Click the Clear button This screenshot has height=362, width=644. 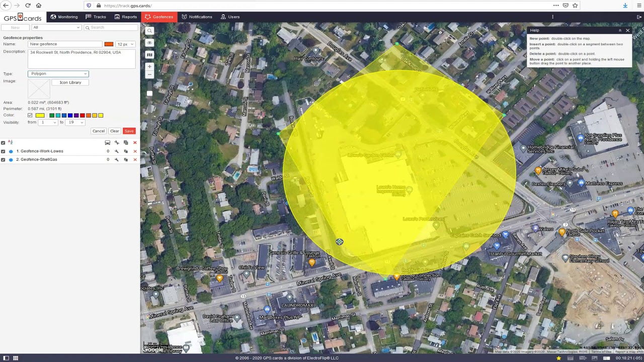click(114, 131)
